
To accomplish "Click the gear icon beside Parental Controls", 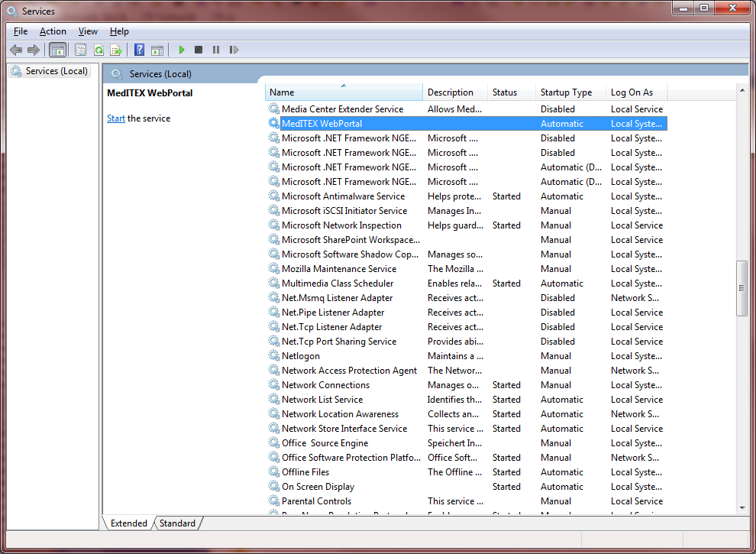I will [x=274, y=501].
